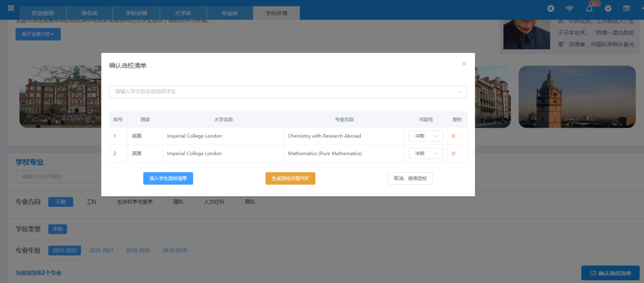The image size is (644, 283).
Task: Switch to the 欢迎使用 tab
Action: click(x=43, y=13)
